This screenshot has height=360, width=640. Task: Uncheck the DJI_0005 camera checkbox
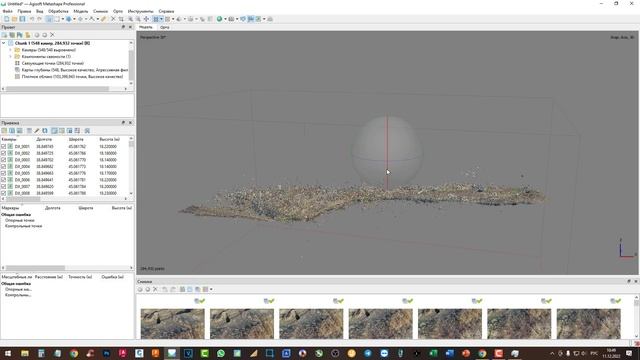[4, 173]
